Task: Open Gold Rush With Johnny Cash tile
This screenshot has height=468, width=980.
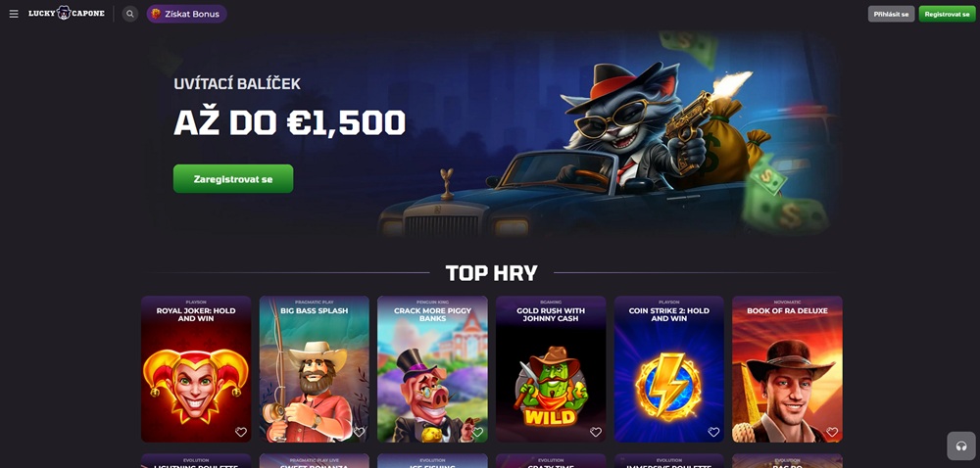Action: [551, 369]
